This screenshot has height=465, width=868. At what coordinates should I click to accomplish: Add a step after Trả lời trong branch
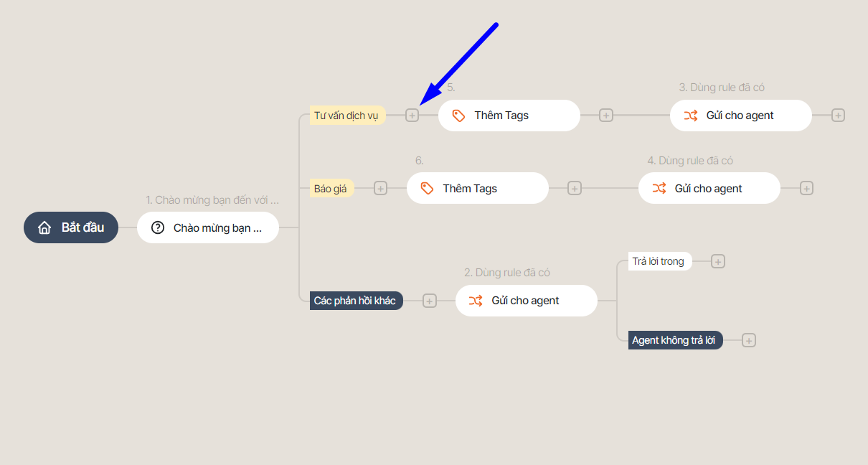point(718,262)
